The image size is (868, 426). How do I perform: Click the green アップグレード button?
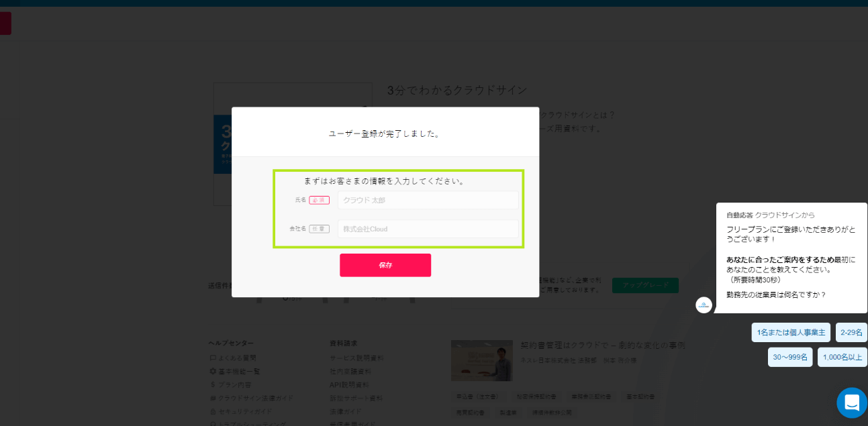coord(644,285)
